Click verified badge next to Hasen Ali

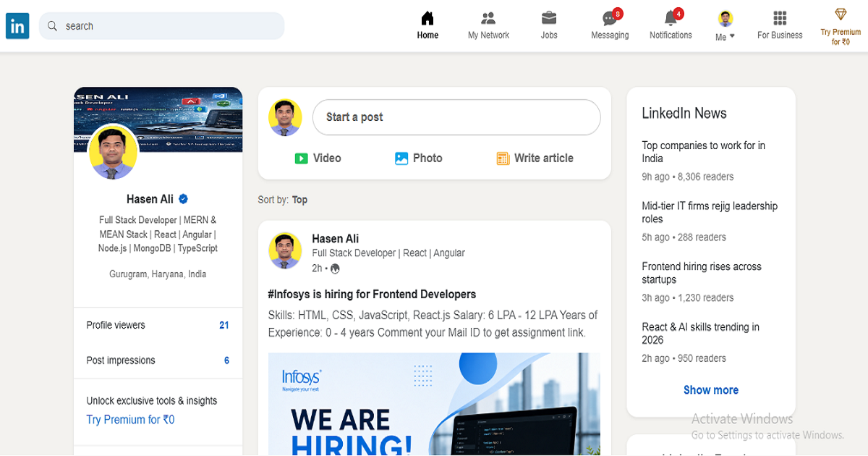tap(184, 199)
